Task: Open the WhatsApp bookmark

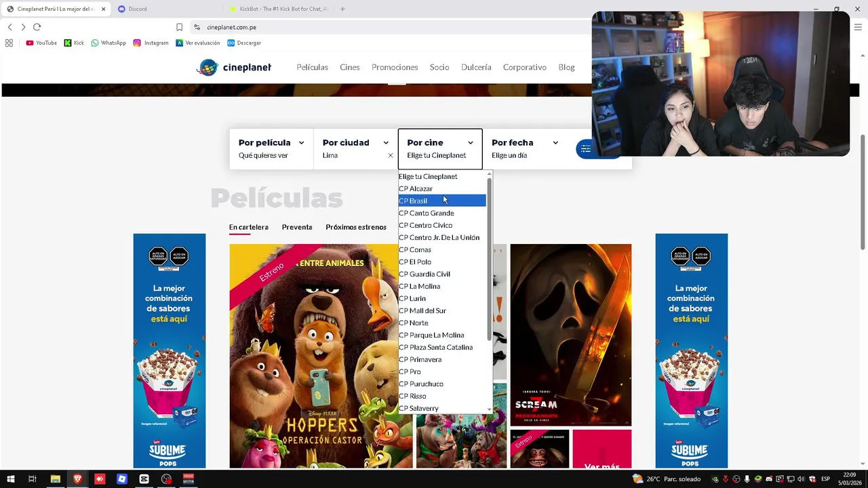Action: pyautogui.click(x=108, y=43)
